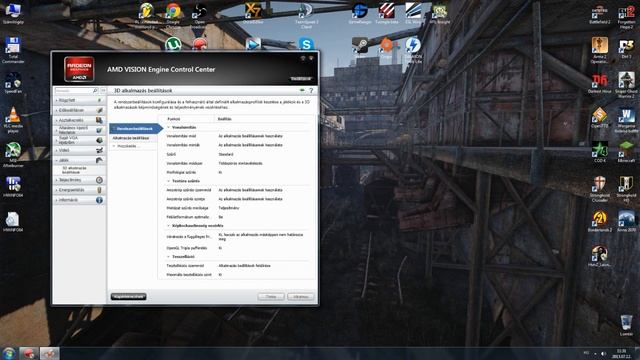Click the Alkalmaz button

[x=300, y=297]
